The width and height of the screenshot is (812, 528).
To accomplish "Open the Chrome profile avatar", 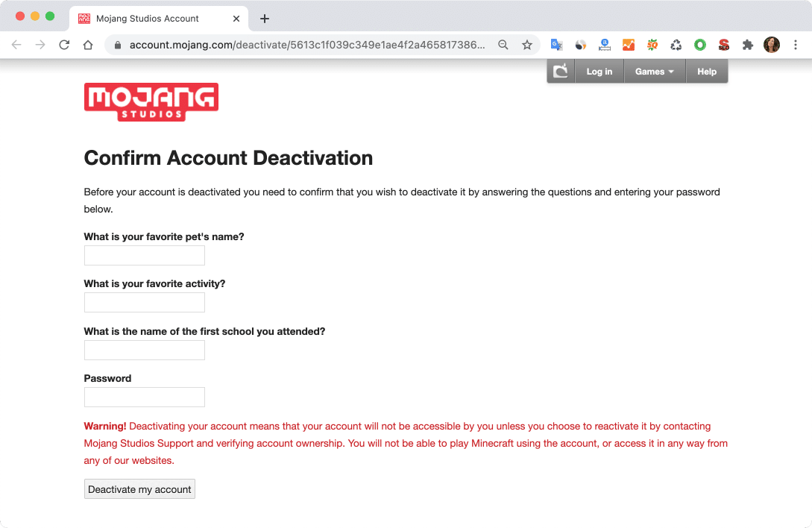I will pos(772,45).
